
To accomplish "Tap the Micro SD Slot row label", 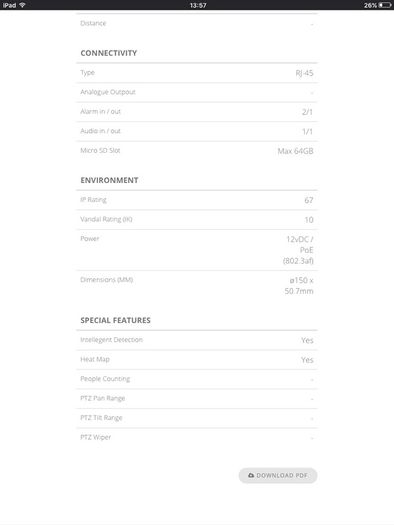I will [100, 150].
